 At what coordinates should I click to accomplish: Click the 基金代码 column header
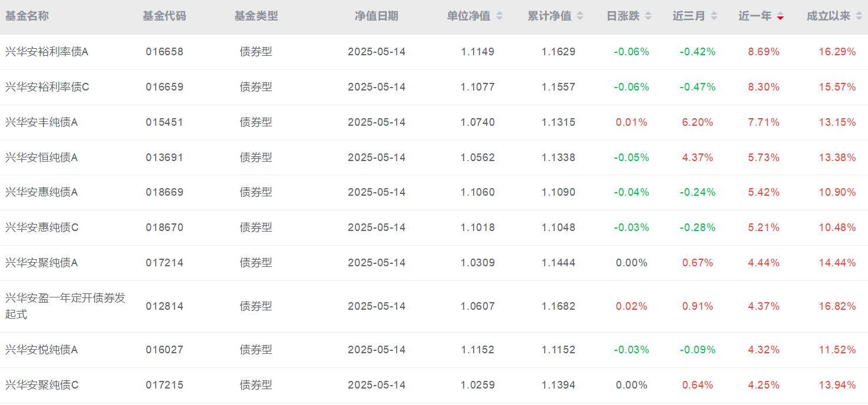(x=165, y=16)
